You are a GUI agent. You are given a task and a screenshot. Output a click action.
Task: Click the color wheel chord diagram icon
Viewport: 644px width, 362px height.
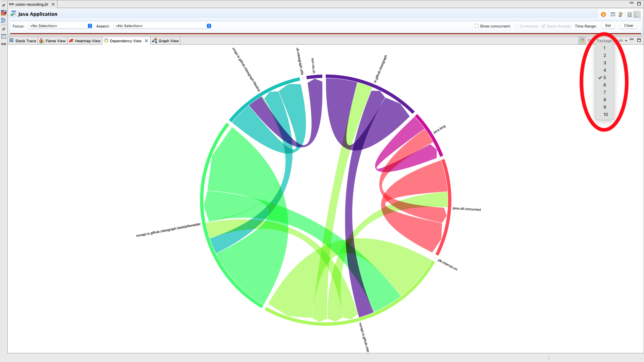582,41
